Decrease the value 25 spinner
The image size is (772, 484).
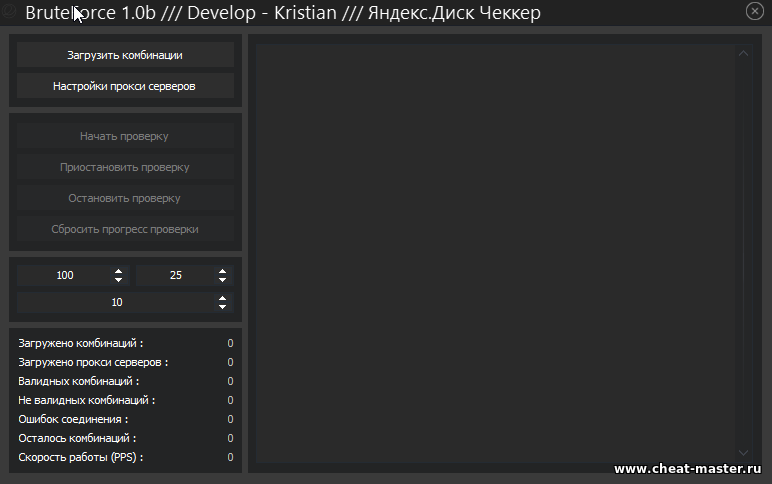pos(223,280)
